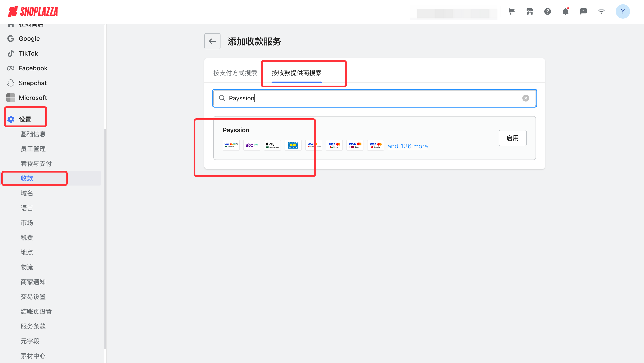The height and width of the screenshot is (363, 644).
Task: Click the Google sidebar icon
Action: pyautogui.click(x=11, y=39)
